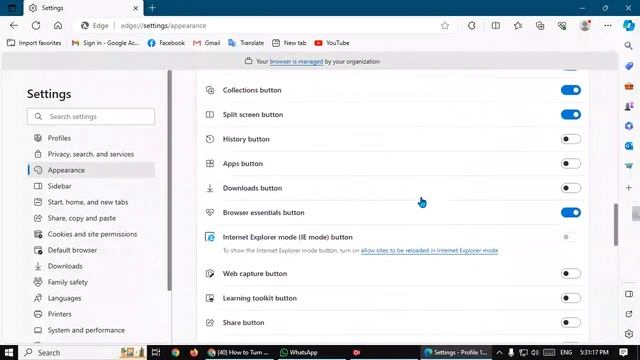The image size is (640, 360).
Task: Open the Microsoft 365 icon in sidebar
Action: pyautogui.click(x=629, y=126)
